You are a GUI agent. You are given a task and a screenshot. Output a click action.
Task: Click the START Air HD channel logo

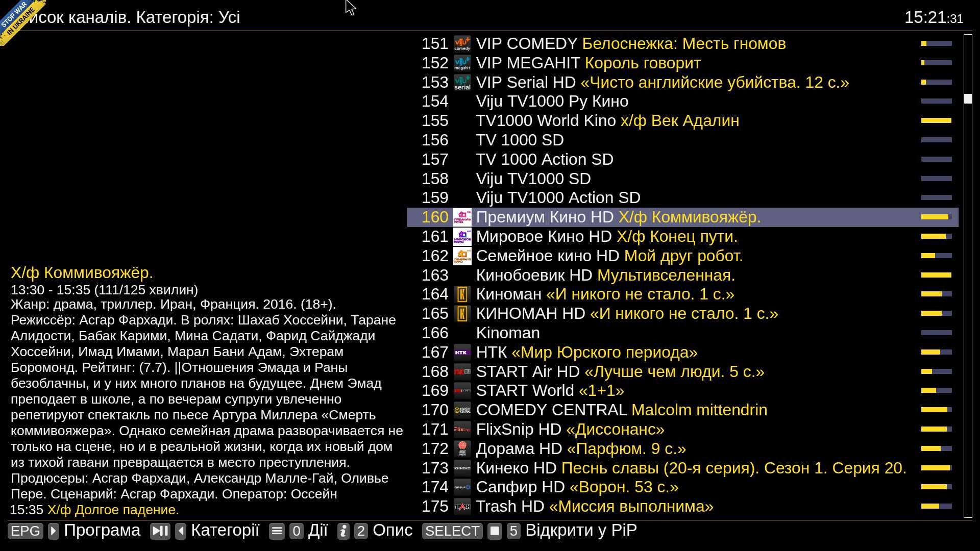(x=462, y=372)
